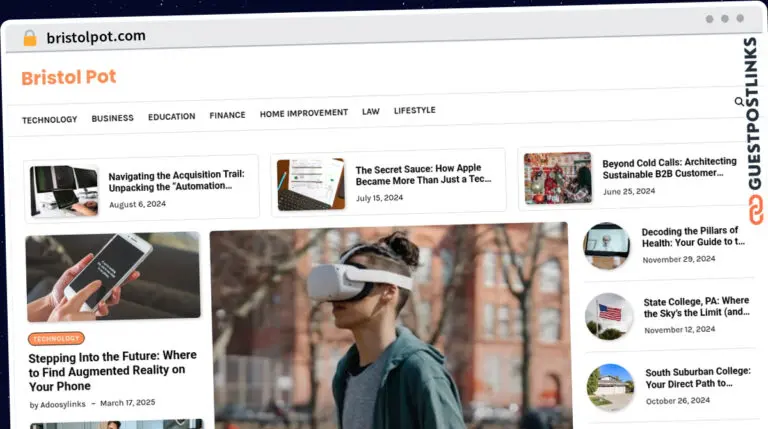The height and width of the screenshot is (429, 768).
Task: Select the Education navigation item
Action: pos(172,116)
